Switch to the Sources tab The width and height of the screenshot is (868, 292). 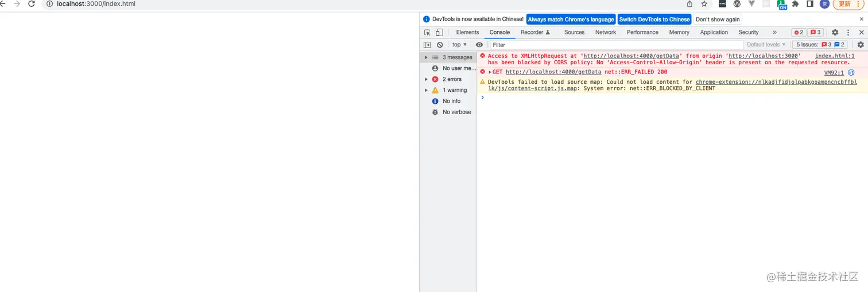tap(574, 33)
